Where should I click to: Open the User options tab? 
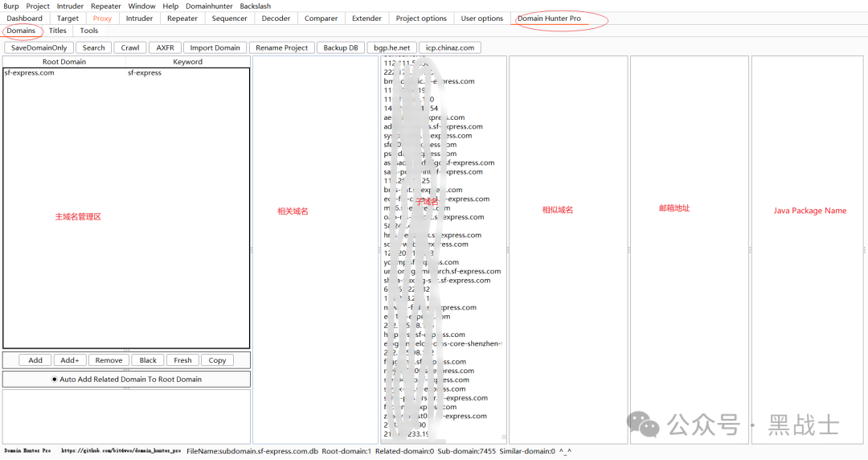click(x=482, y=18)
